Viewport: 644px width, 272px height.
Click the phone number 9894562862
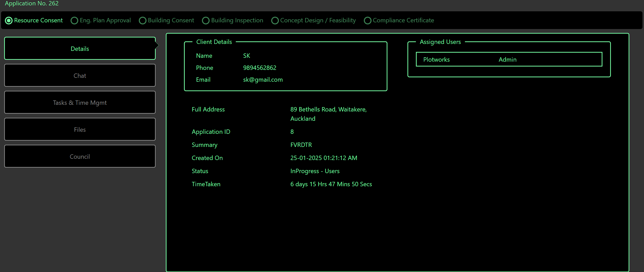(260, 68)
